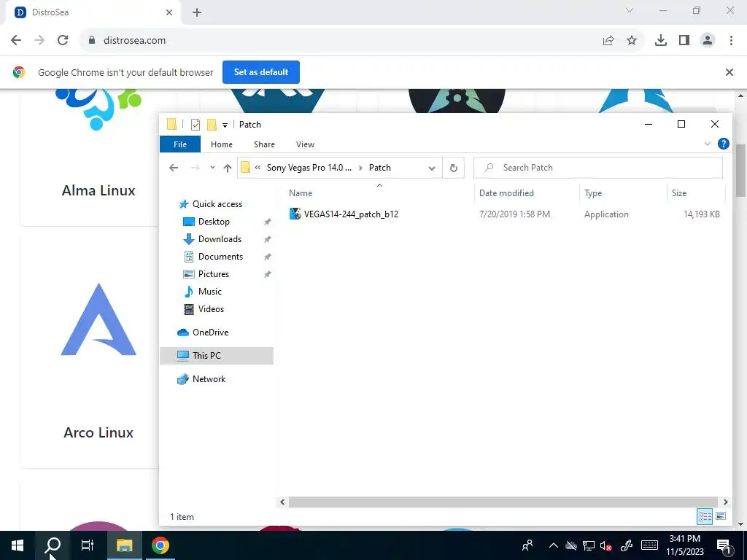The image size is (747, 560).
Task: Open Customize Quick Access Toolbar dropdown
Action: 225,125
